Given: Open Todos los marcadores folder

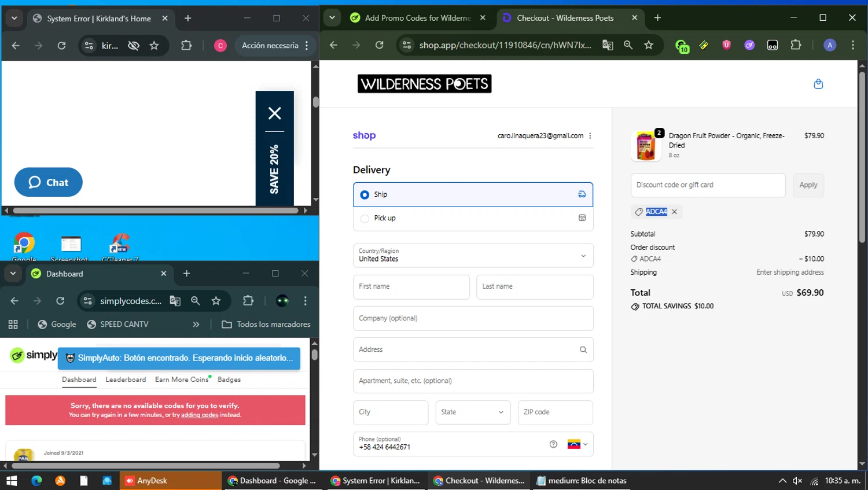Looking at the screenshot, I should click(x=266, y=325).
